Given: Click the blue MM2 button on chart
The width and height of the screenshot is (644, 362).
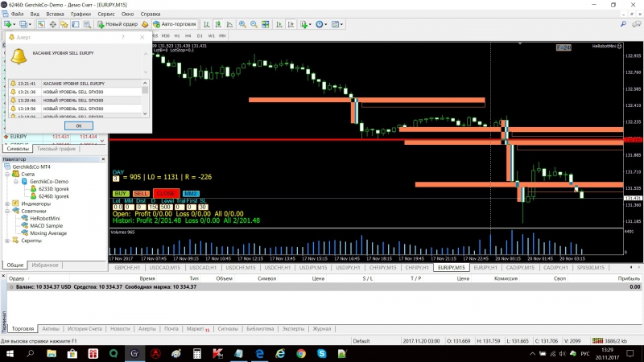Looking at the screenshot, I should pos(191,193).
